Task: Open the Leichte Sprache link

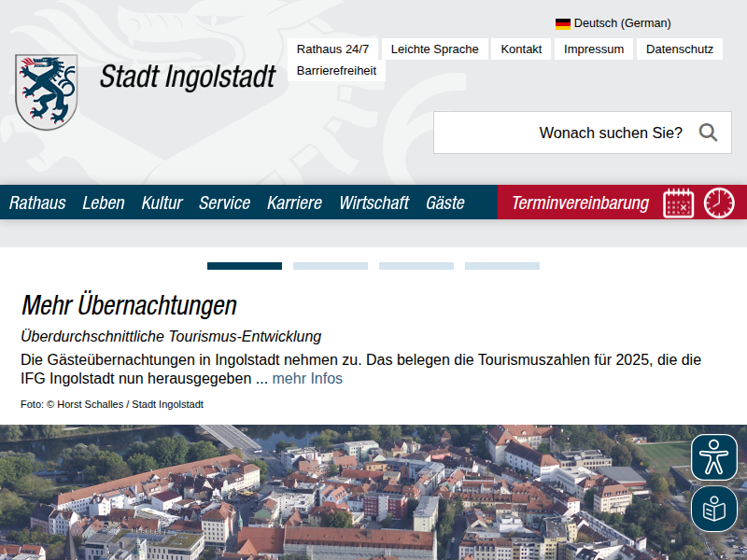Action: coord(434,49)
